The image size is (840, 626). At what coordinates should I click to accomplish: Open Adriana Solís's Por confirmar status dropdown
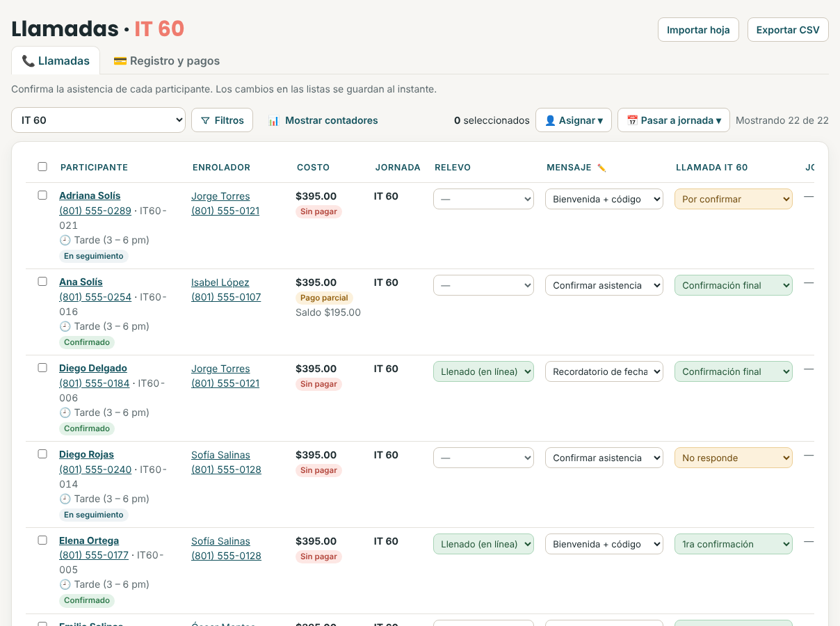(734, 199)
